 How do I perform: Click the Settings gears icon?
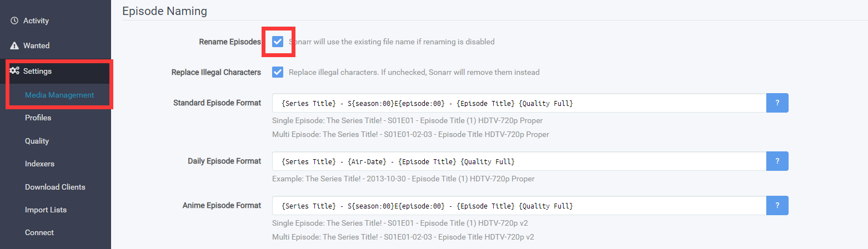click(x=14, y=71)
